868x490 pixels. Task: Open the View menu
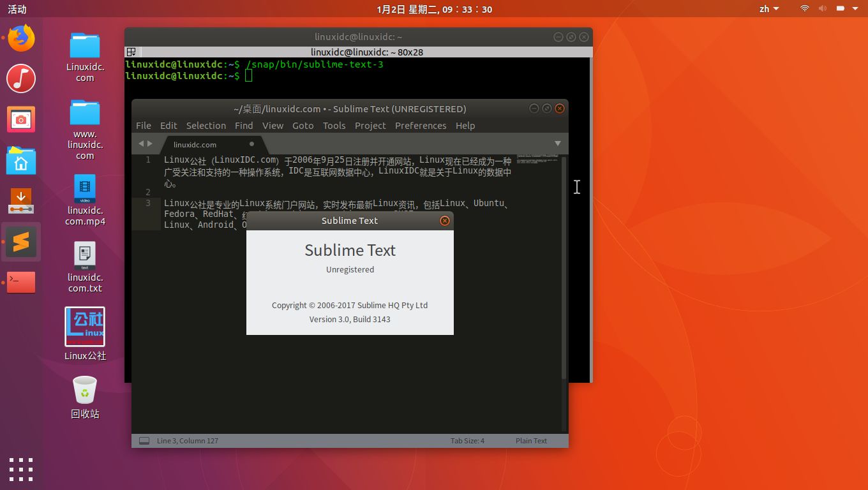pyautogui.click(x=273, y=126)
